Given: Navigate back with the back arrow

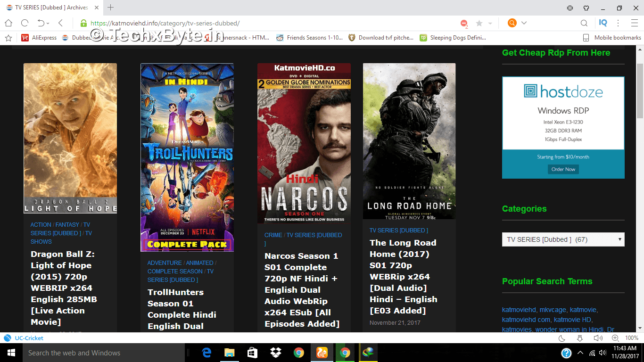Looking at the screenshot, I should (x=60, y=23).
